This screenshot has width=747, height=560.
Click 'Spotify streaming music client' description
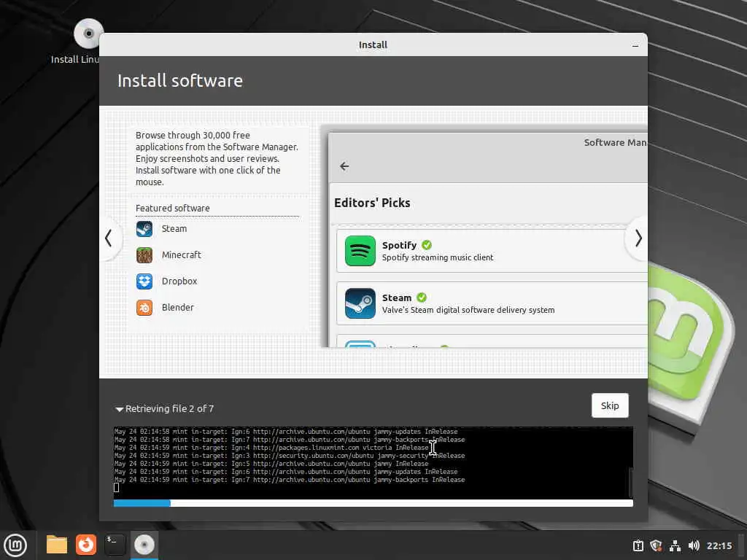coord(438,257)
